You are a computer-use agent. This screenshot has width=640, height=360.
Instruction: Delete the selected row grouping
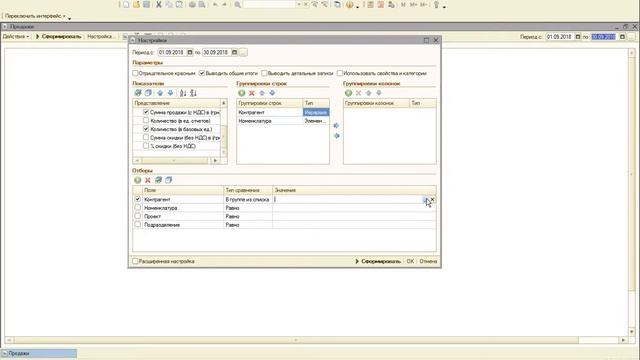tap(252, 93)
